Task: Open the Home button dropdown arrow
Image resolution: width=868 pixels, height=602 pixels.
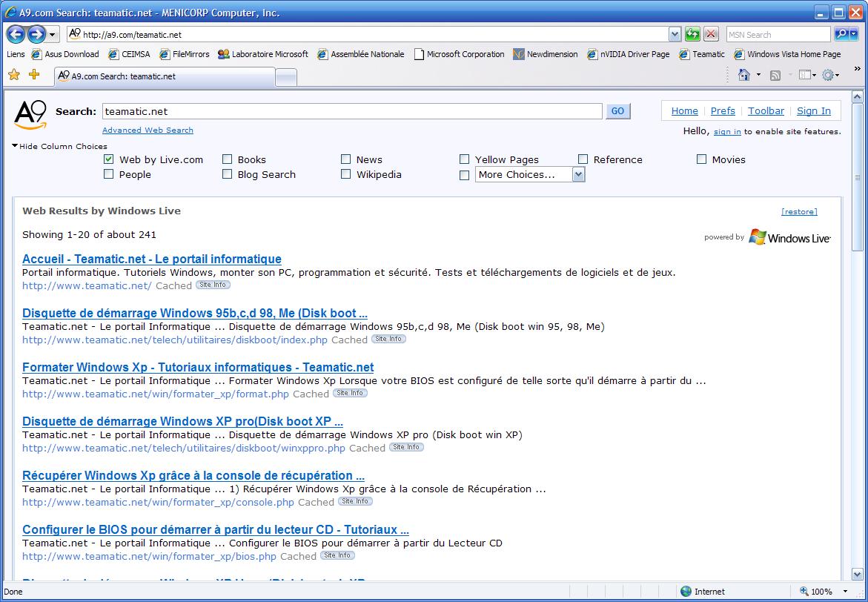Action: [758, 75]
